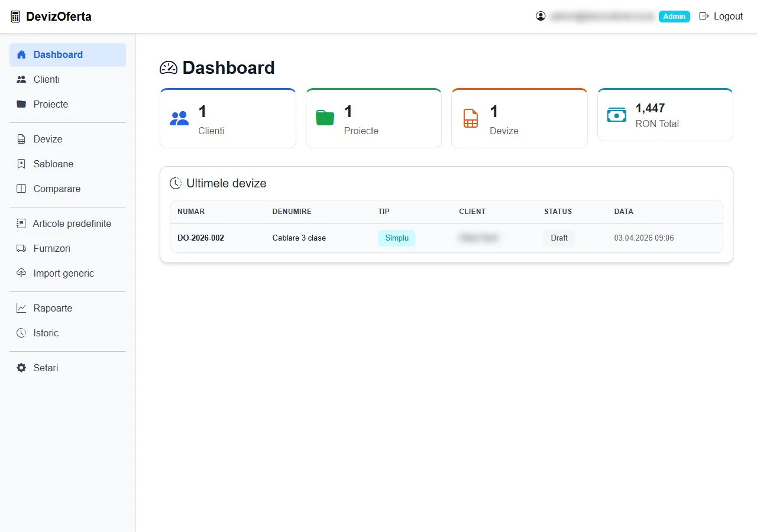Click the Rapoarte chart icon in sidebar
757x532 pixels.
click(21, 309)
